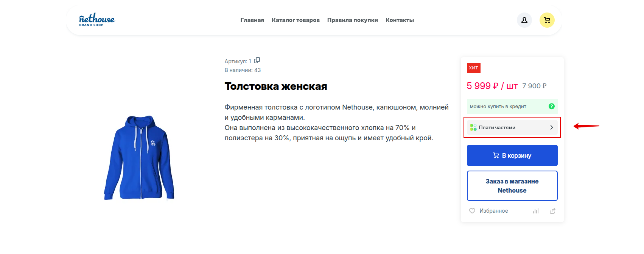
Task: Click the crossed-out 7 900 ₽ price
Action: [x=534, y=86]
